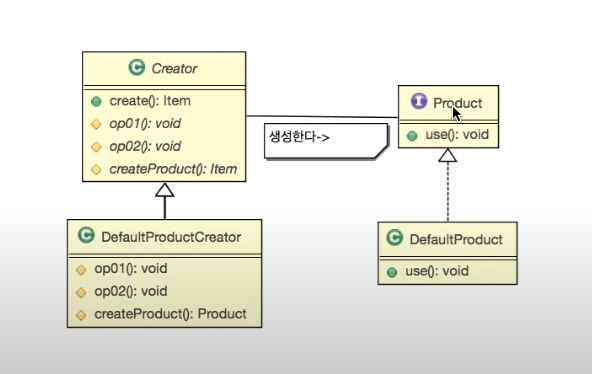The width and height of the screenshot is (592, 374).
Task: Select italic op02(): void in Creator
Action: pos(145,146)
